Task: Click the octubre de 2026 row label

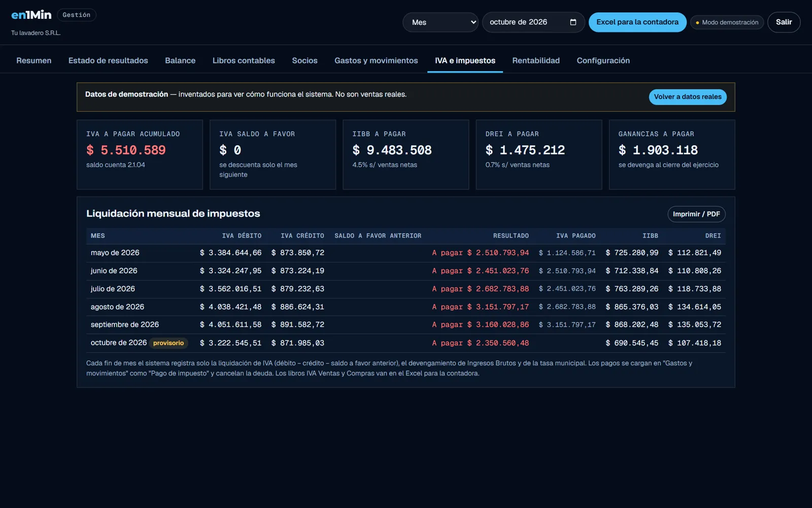Action: (x=119, y=343)
